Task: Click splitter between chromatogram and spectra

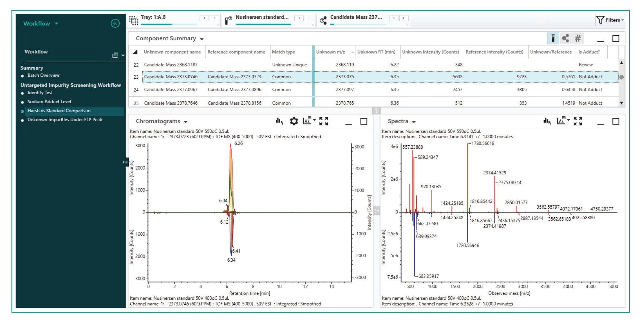Action: (377, 211)
